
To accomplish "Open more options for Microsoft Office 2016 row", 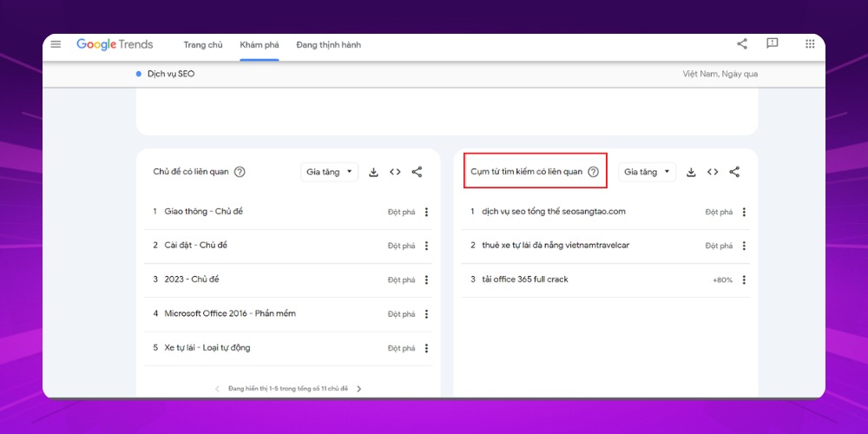I will tap(426, 314).
